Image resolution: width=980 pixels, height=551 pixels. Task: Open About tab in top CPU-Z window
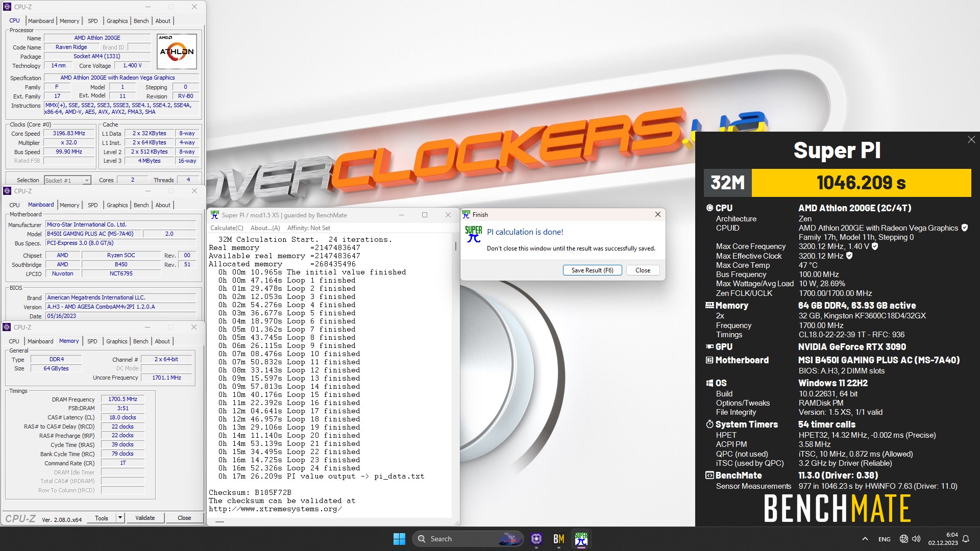(163, 21)
